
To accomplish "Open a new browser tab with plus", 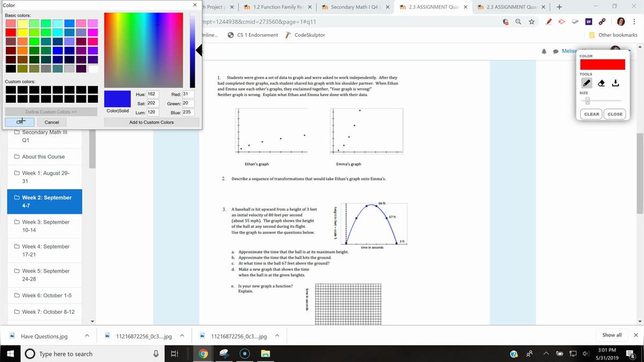I will (559, 7).
